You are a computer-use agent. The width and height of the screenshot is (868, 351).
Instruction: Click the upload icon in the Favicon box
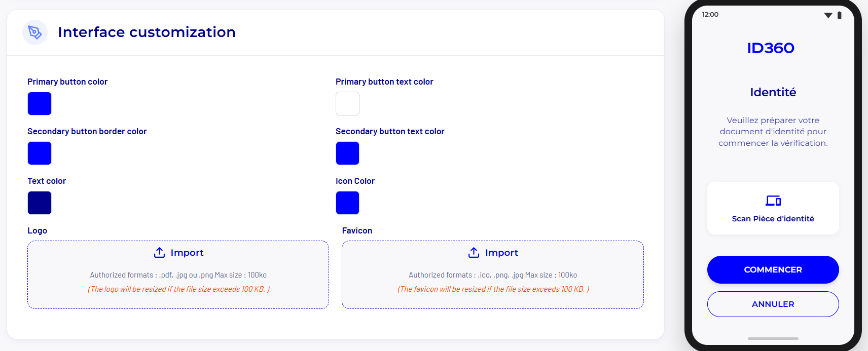474,252
